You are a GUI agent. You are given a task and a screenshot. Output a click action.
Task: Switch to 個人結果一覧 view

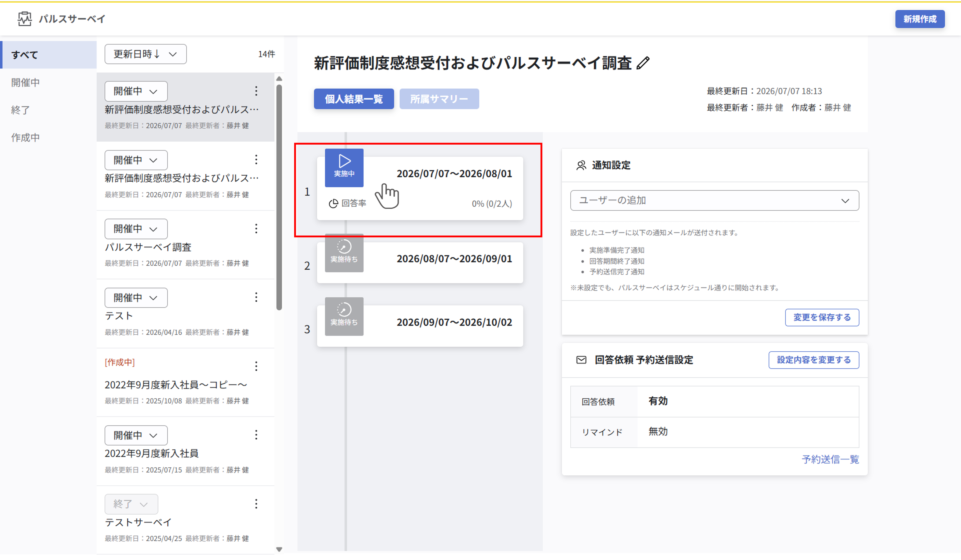click(354, 99)
